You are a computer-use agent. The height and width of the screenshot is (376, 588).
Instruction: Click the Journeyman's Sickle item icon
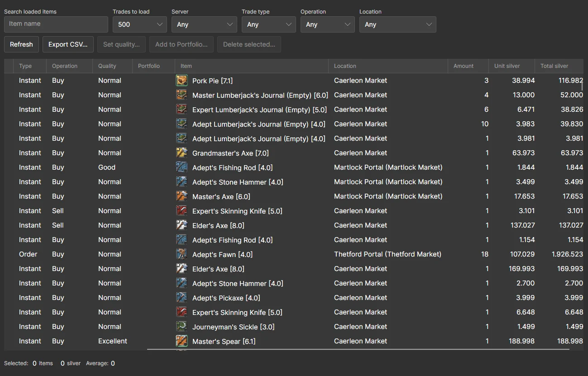click(x=182, y=327)
